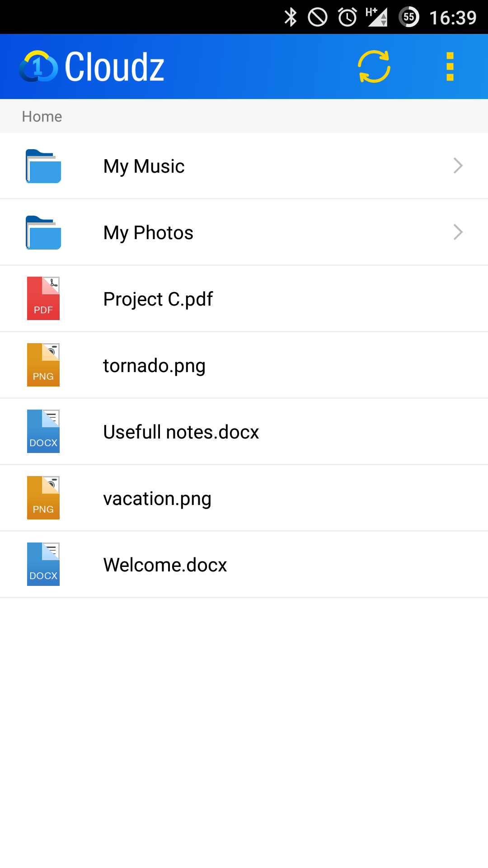This screenshot has height=868, width=488.
Task: Tap the PNG icon beside tornado.png
Action: [43, 365]
